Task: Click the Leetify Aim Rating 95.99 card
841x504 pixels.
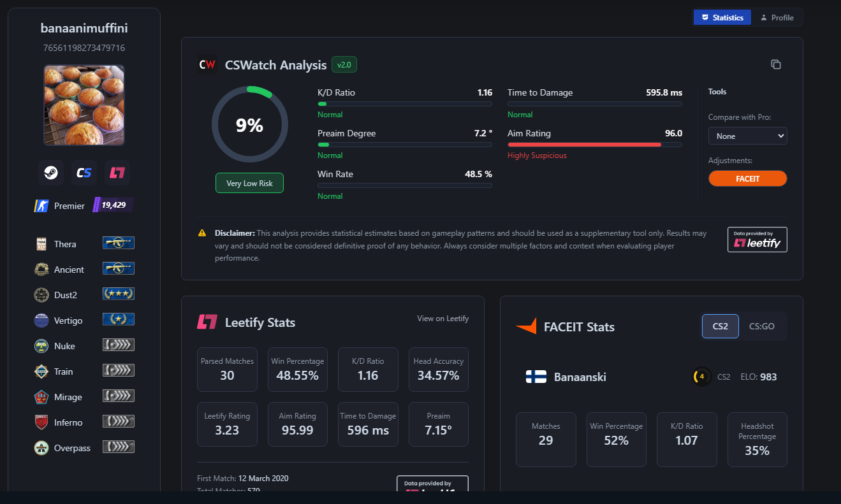Action: [x=297, y=424]
